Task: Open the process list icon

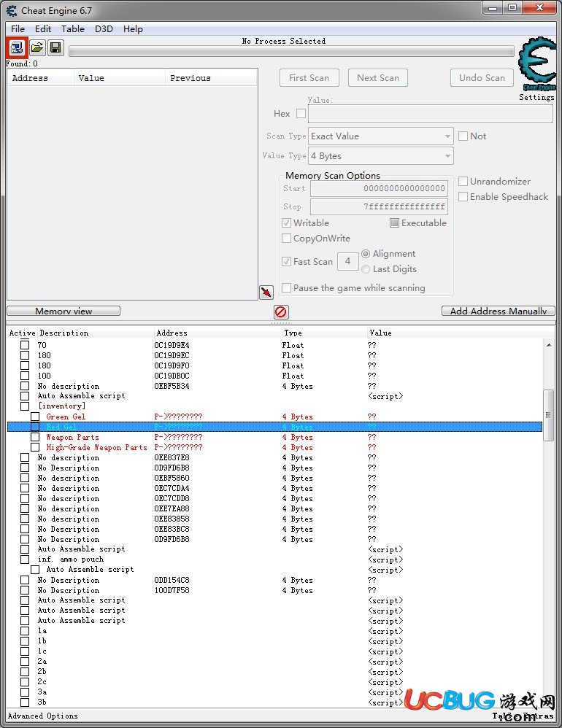Action: 17,47
